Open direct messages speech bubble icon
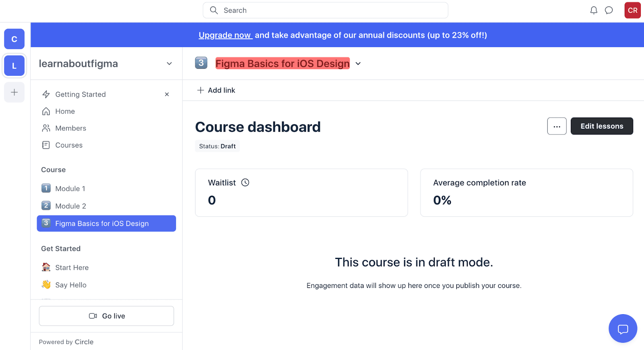Screen dimensions: 644x350 pyautogui.click(x=609, y=10)
